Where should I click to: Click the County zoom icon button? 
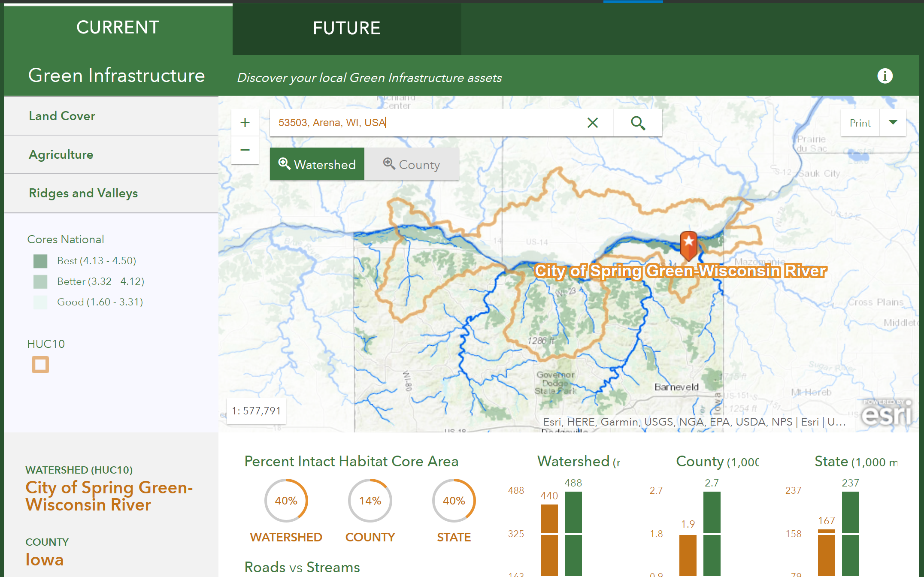(x=412, y=164)
